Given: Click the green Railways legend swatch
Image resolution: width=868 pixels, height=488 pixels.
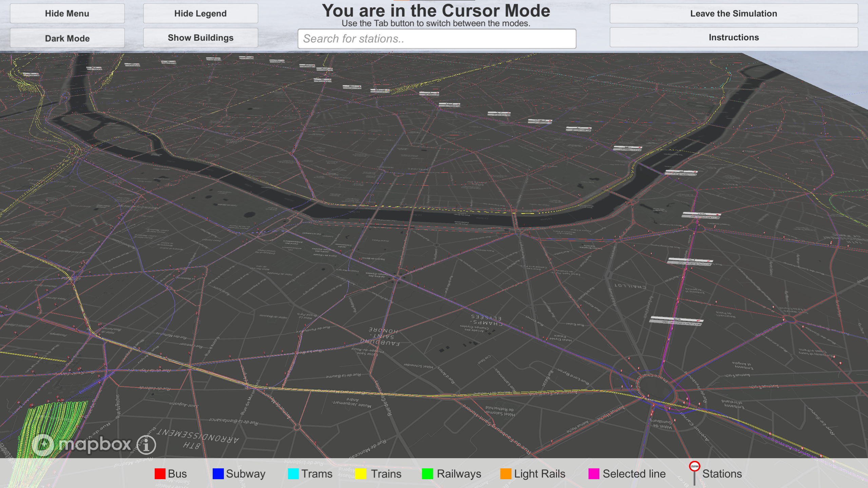Looking at the screenshot, I should pos(427,474).
